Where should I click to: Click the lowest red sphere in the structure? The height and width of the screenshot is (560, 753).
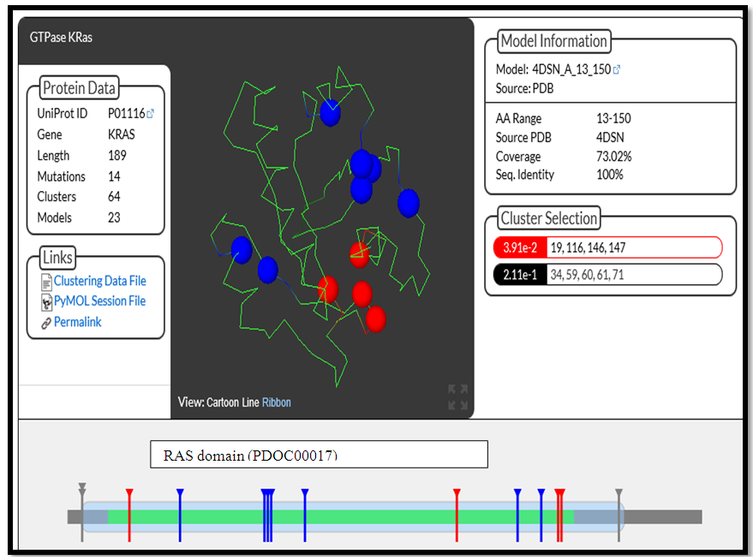(x=376, y=319)
